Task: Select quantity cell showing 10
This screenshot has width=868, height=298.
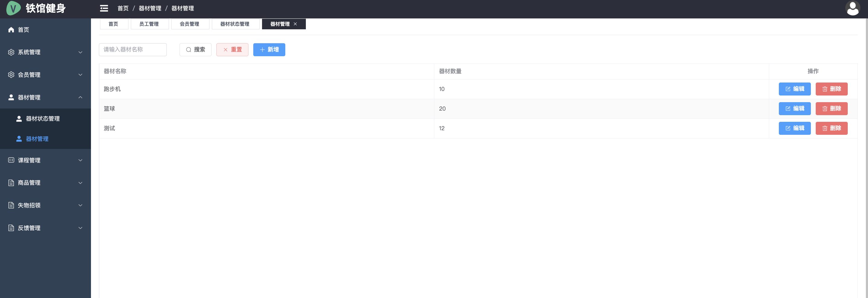Action: (x=601, y=89)
